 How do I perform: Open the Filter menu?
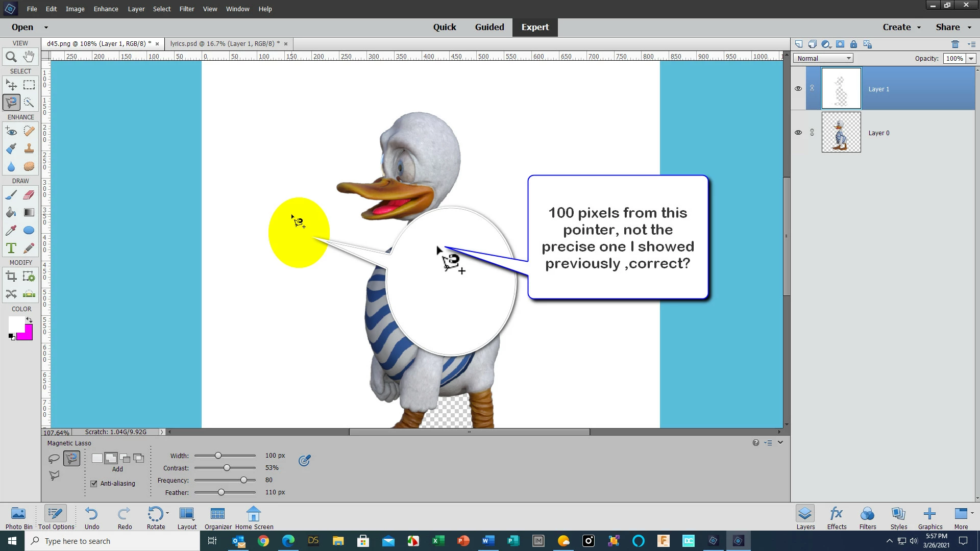tap(186, 9)
